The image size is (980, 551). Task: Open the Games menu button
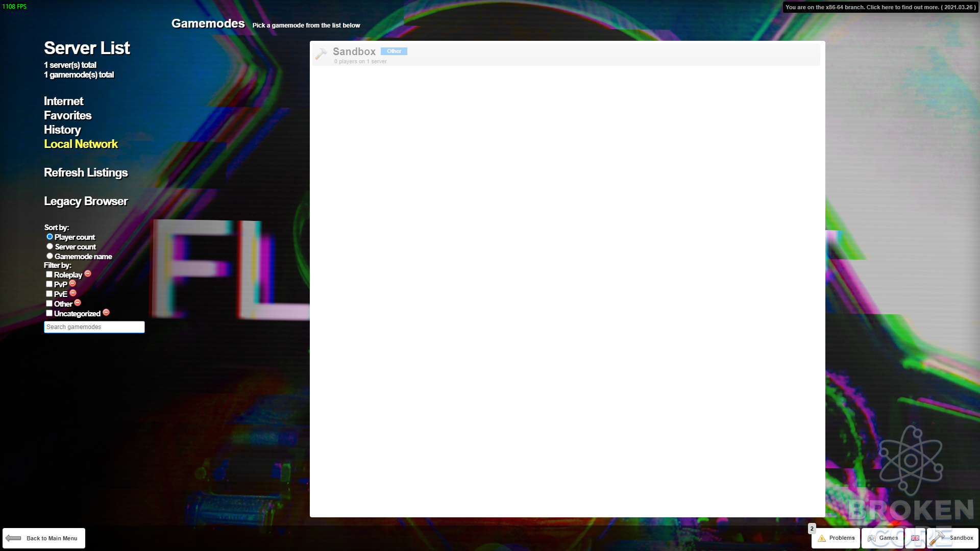coord(883,538)
